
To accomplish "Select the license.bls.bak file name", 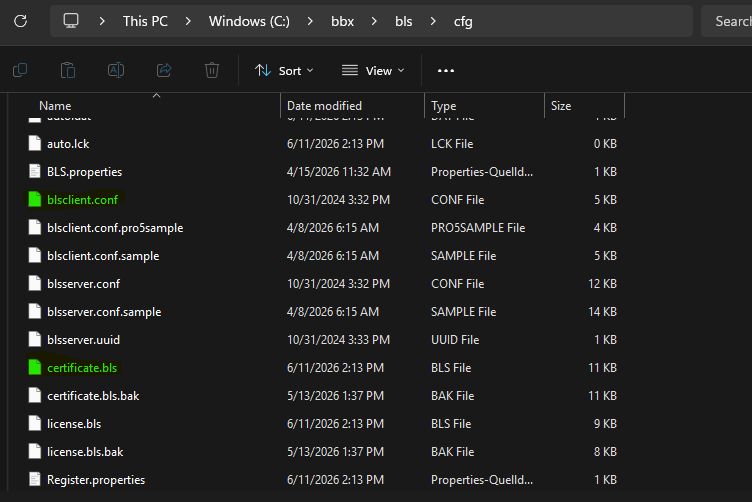I will 85,452.
